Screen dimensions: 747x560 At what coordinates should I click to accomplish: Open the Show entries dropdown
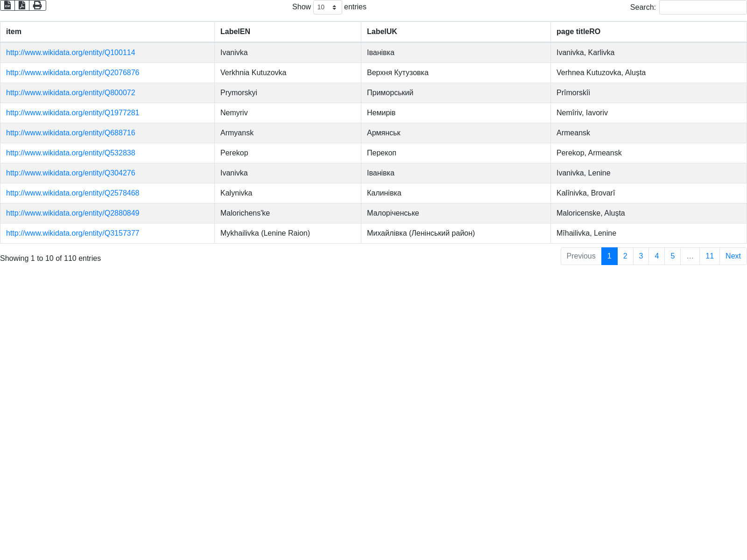pos(327,7)
